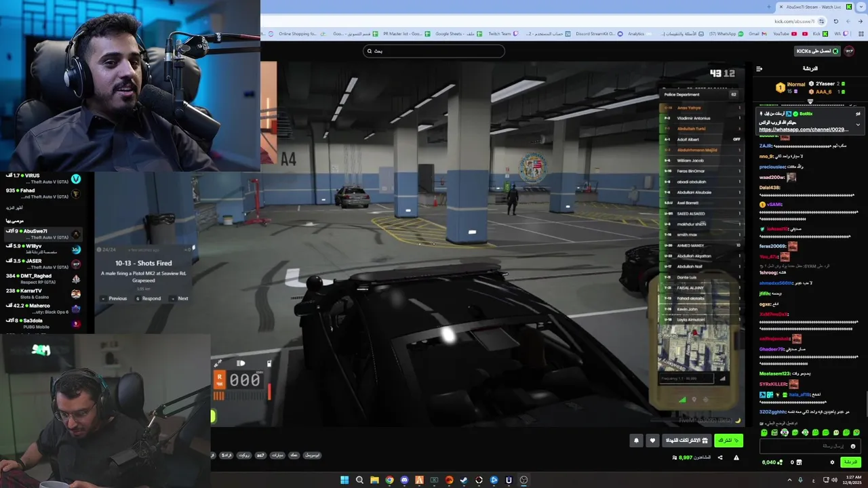
Task: Open the Maherco channel in the sidebar
Action: [x=42, y=308]
